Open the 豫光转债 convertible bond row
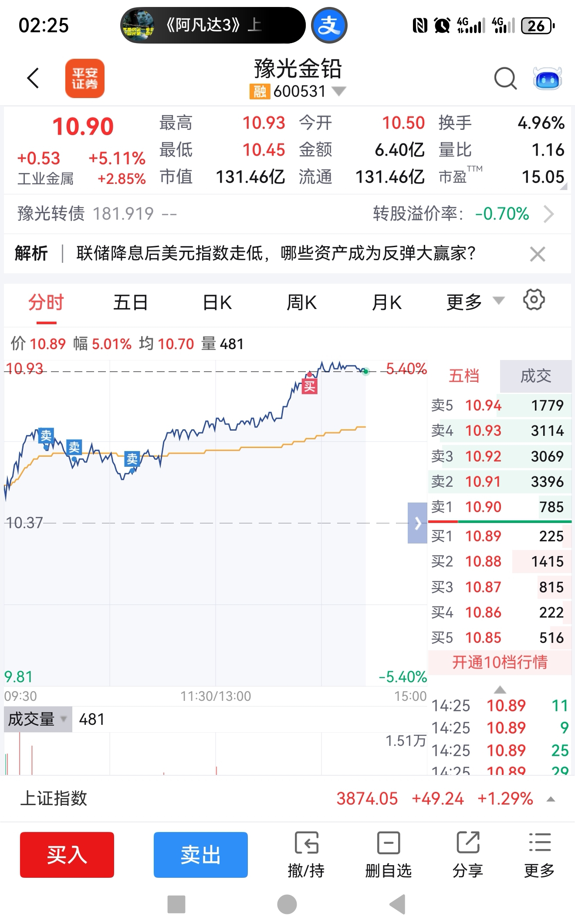Image resolution: width=575 pixels, height=924 pixels. pyautogui.click(x=287, y=214)
